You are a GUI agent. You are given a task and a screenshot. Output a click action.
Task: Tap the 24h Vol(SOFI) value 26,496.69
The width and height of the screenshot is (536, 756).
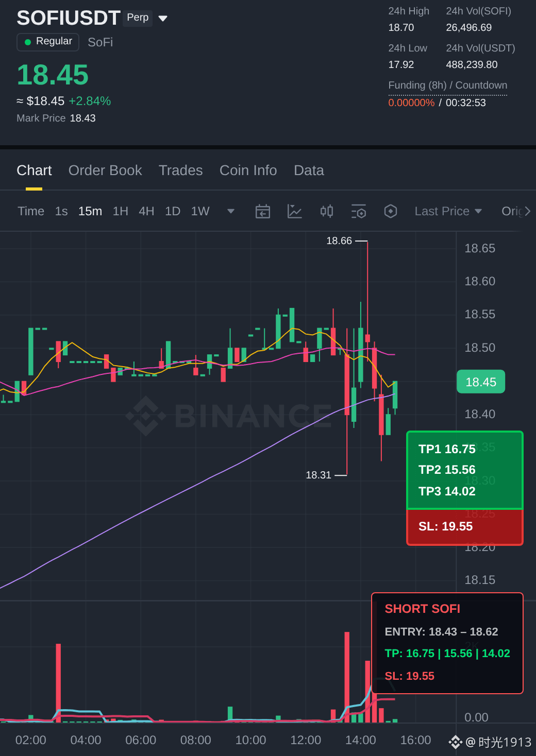pyautogui.click(x=468, y=27)
